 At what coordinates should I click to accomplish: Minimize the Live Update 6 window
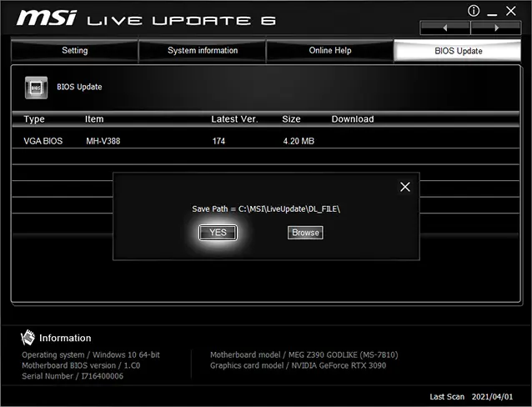(x=492, y=14)
